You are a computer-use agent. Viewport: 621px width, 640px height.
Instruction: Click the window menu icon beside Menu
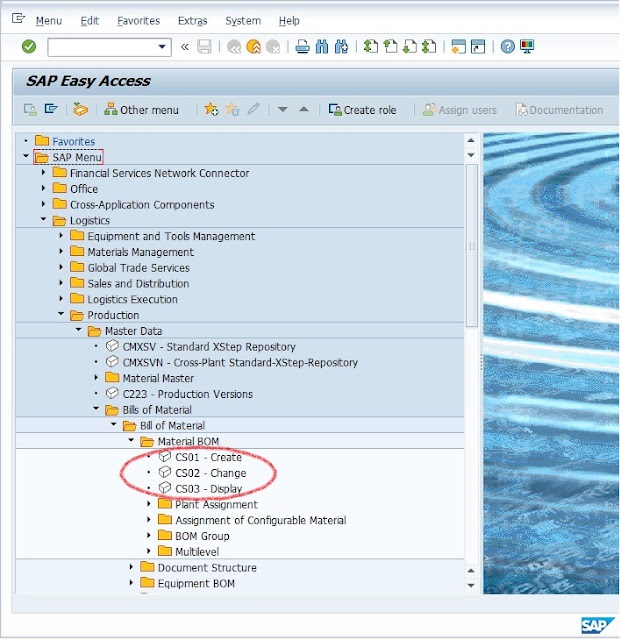(18, 18)
